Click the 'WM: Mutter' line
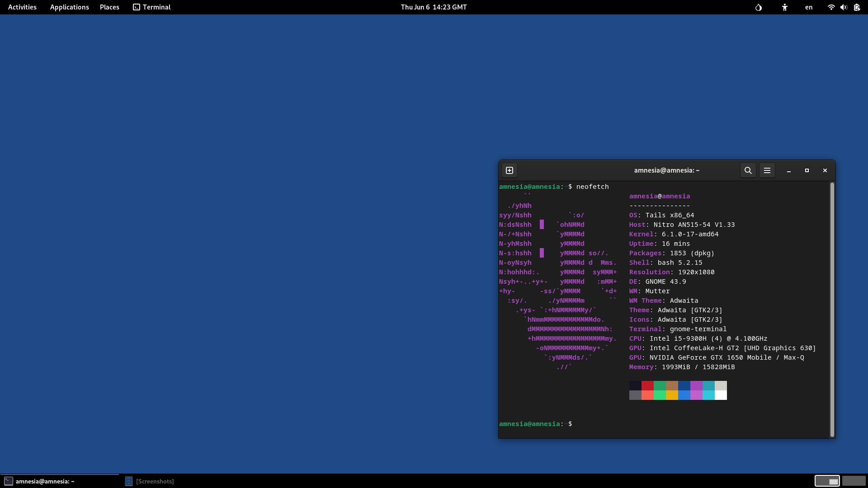868x488 pixels. [649, 291]
